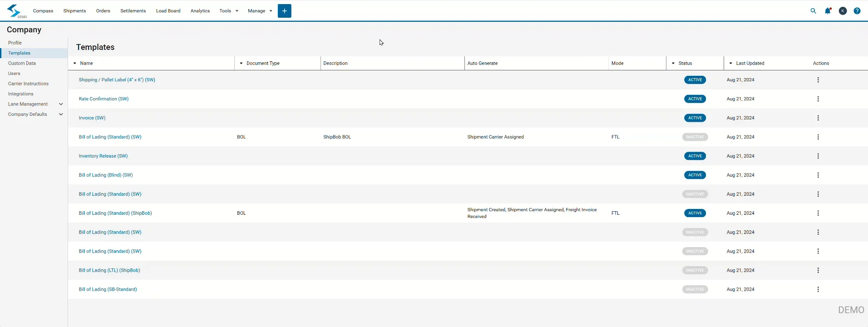Select Integrations in the sidebar
The height and width of the screenshot is (327, 868).
click(20, 94)
